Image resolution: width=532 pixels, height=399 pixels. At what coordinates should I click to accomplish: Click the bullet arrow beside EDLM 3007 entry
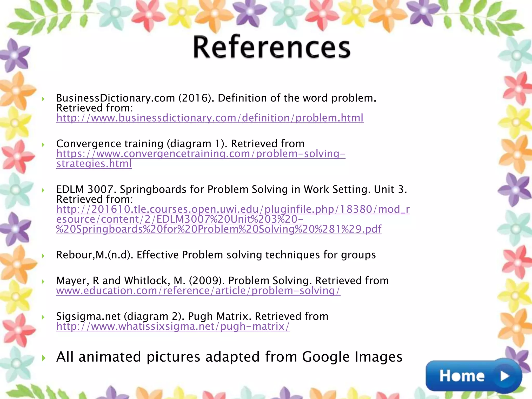coord(43,190)
